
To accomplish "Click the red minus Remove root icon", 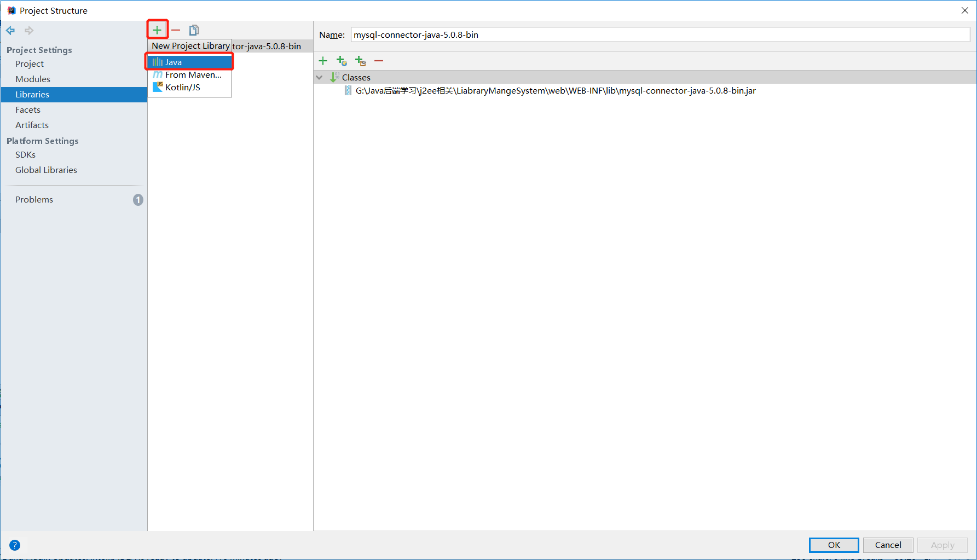I will (379, 61).
